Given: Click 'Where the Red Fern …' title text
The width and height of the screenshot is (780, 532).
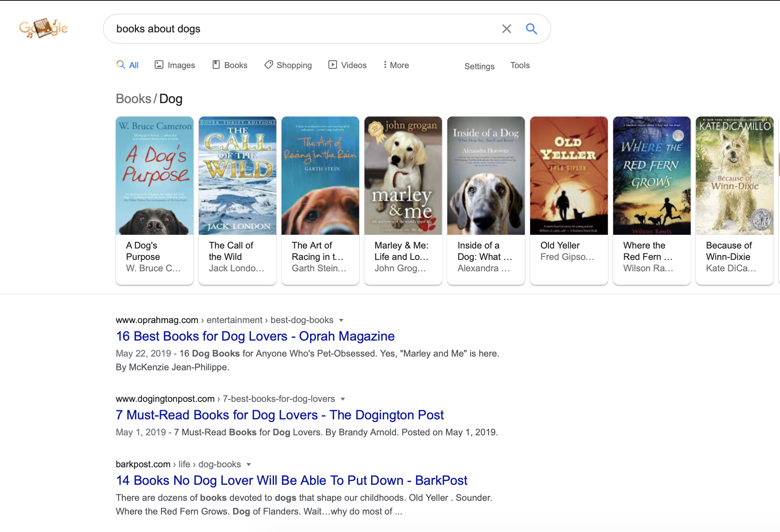Looking at the screenshot, I should click(x=648, y=251).
